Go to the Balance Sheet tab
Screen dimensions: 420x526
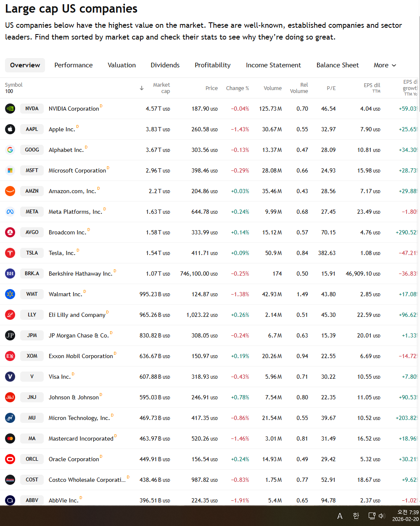338,65
